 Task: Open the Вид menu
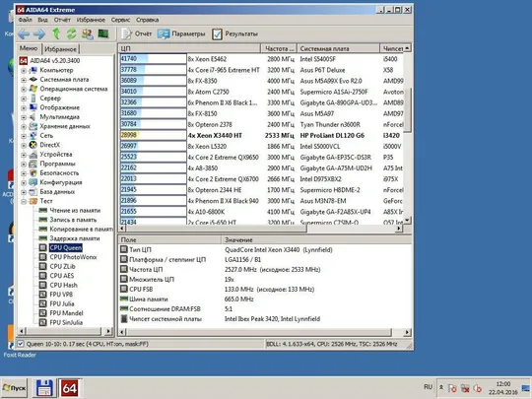tap(42, 20)
